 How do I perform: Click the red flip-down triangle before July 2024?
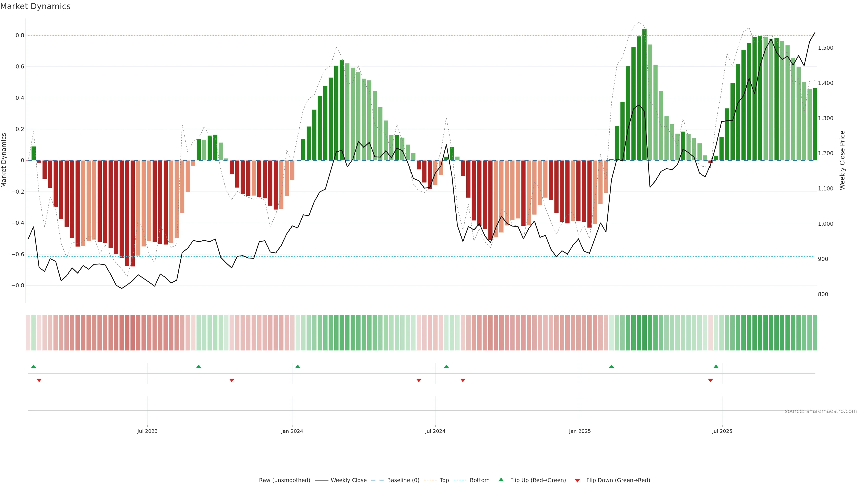pos(419,380)
